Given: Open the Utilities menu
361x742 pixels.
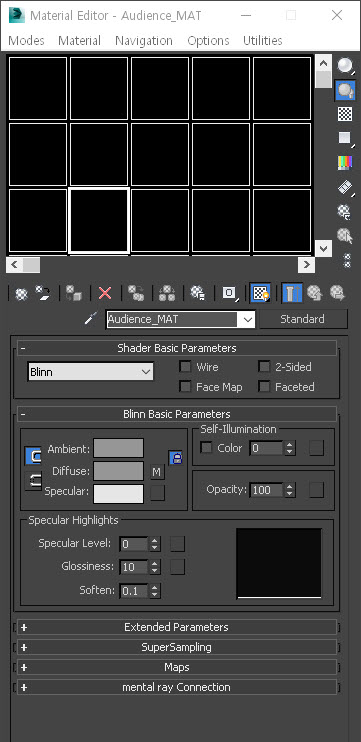Looking at the screenshot, I should (x=263, y=41).
